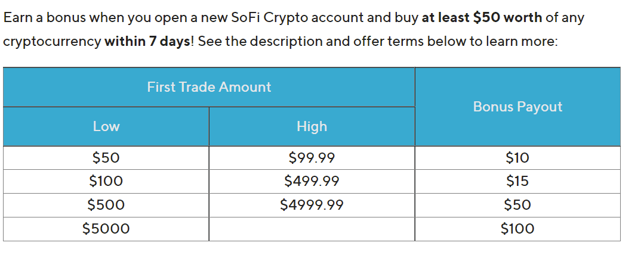Click the $5000 low trade cell
This screenshot has width=644, height=258.
[x=106, y=229]
